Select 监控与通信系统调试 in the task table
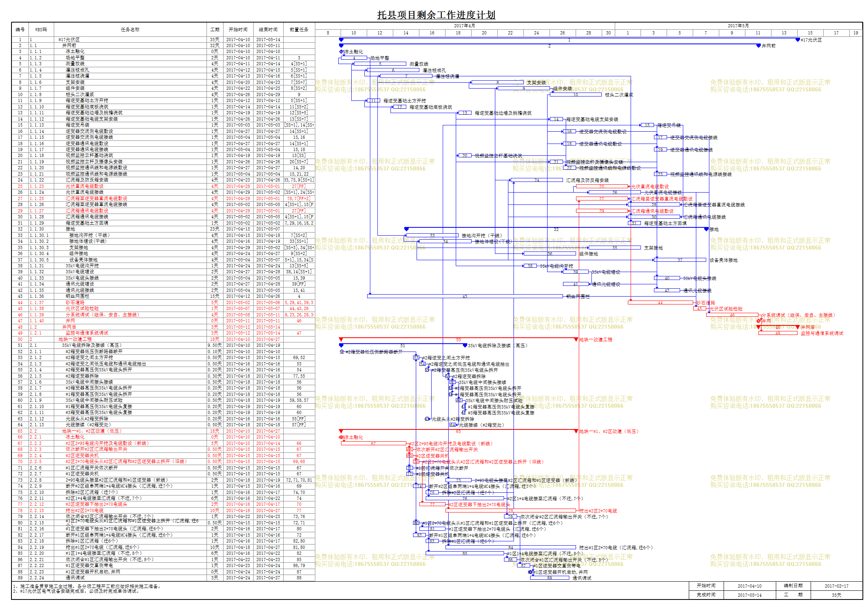Image resolution: width=868 pixels, height=607 pixels. tap(87, 333)
